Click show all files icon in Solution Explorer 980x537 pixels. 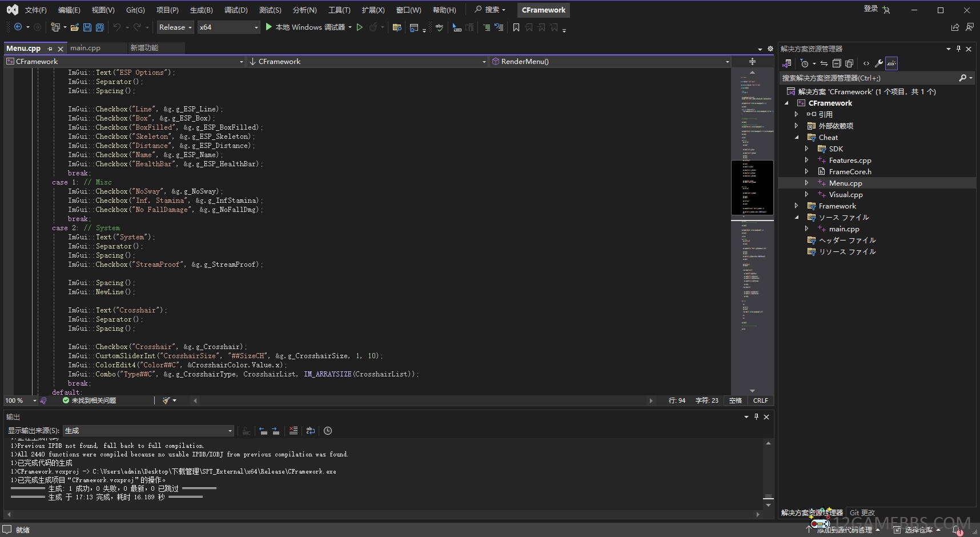click(849, 63)
